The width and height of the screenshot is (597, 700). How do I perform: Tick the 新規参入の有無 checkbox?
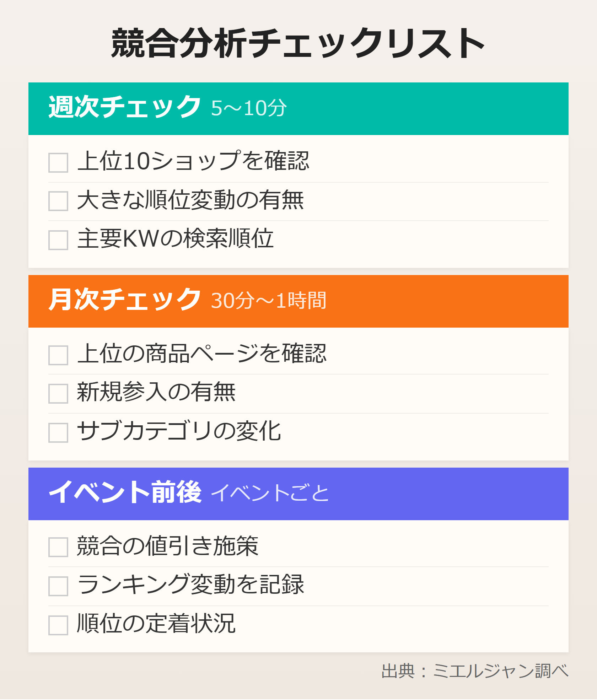pyautogui.click(x=58, y=394)
